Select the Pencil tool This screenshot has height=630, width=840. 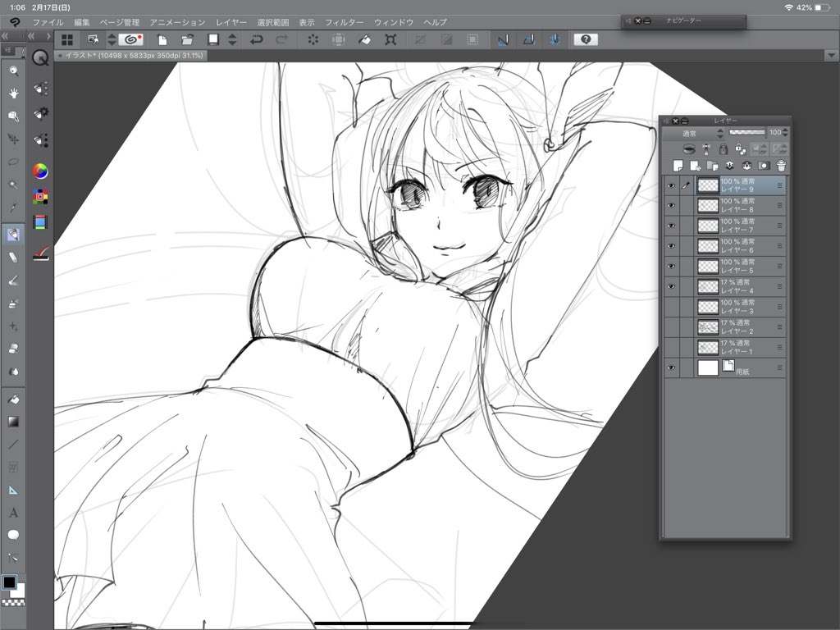pyautogui.click(x=13, y=257)
